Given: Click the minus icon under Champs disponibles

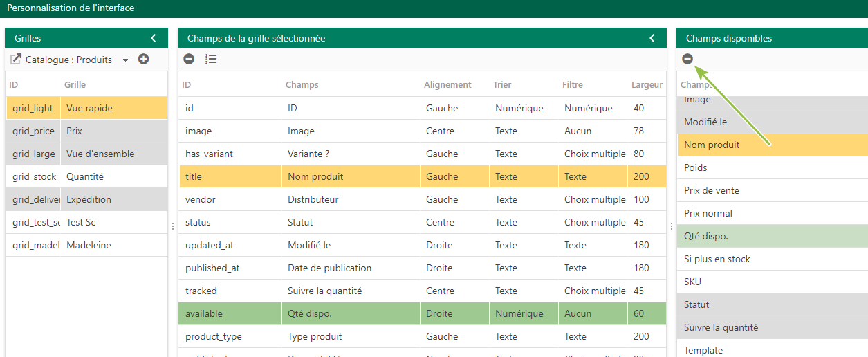Looking at the screenshot, I should tap(687, 59).
